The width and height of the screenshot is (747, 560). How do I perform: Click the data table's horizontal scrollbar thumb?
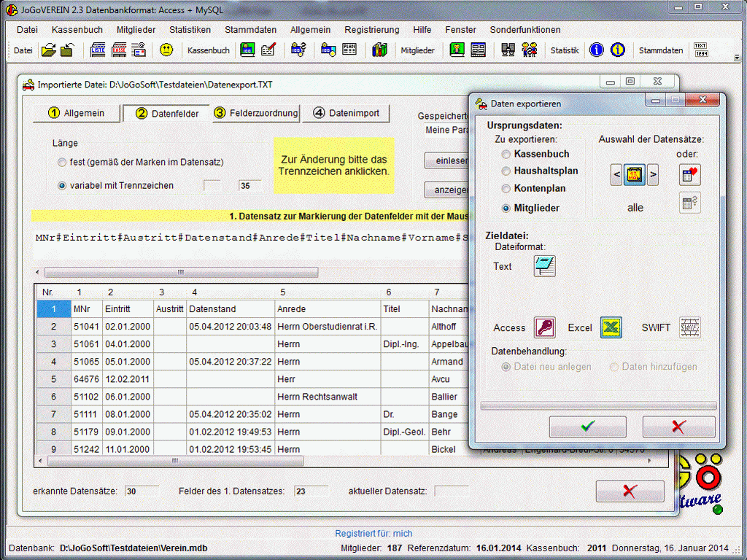(175, 461)
